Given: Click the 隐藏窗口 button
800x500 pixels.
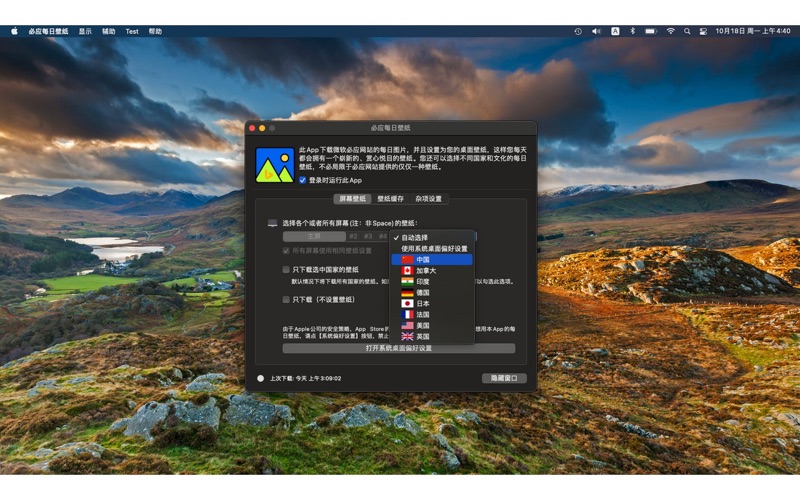Looking at the screenshot, I should coord(504,378).
